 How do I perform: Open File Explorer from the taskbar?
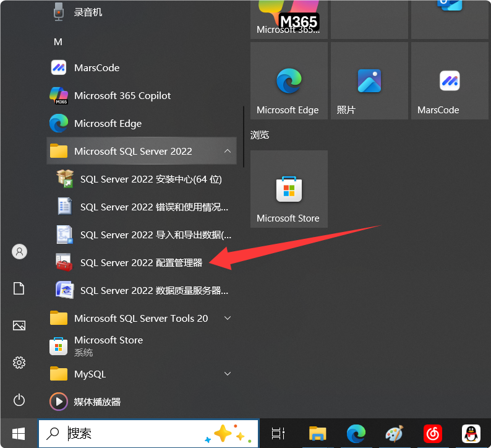pyautogui.click(x=317, y=434)
